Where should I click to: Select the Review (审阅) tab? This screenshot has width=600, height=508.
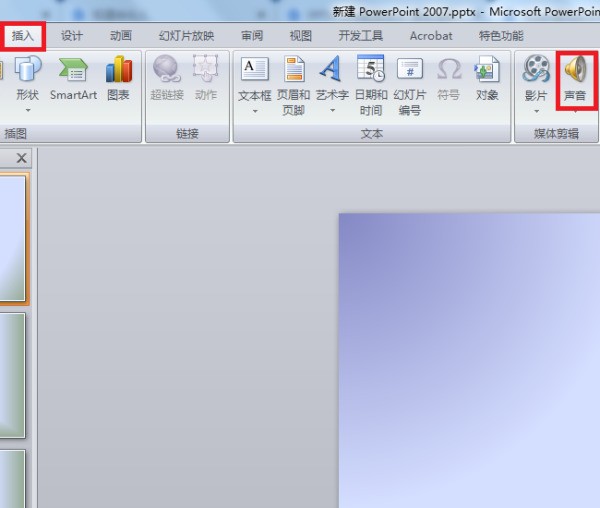[x=252, y=36]
